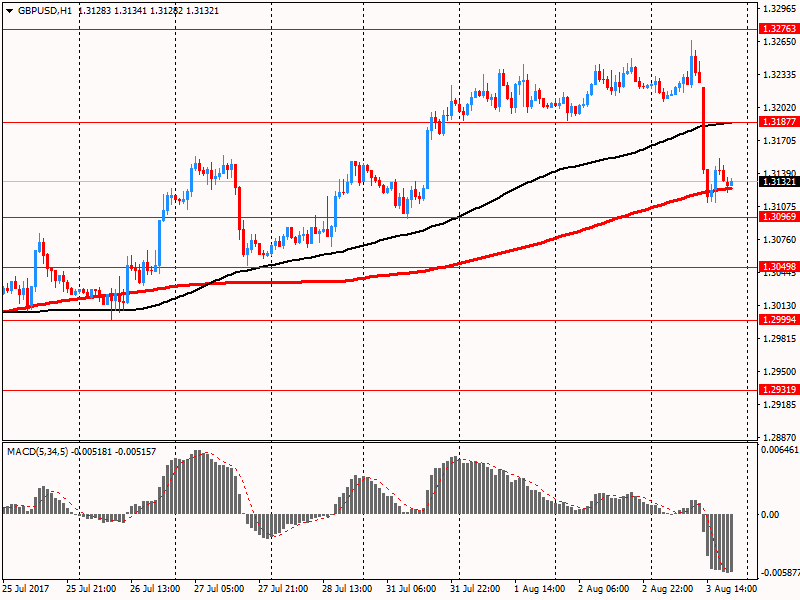Click the MACD scale value -0.005877
The image size is (800, 600).
click(x=780, y=573)
